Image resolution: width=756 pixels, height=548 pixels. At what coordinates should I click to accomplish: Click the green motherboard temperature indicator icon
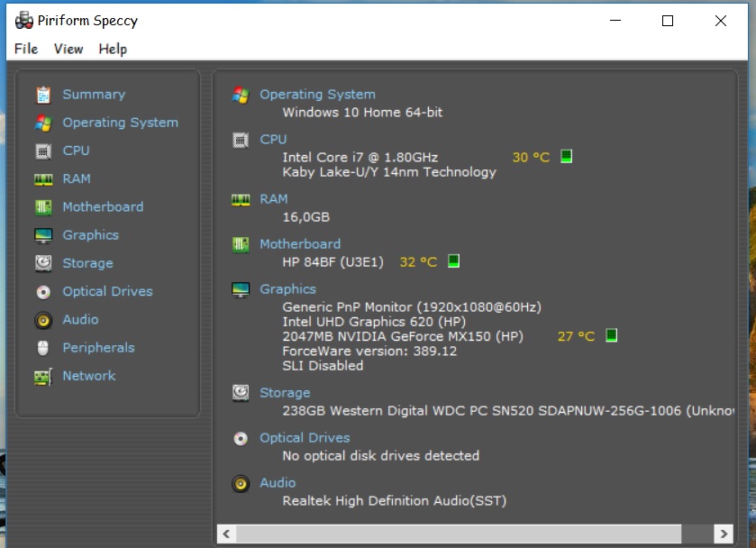[x=454, y=261]
